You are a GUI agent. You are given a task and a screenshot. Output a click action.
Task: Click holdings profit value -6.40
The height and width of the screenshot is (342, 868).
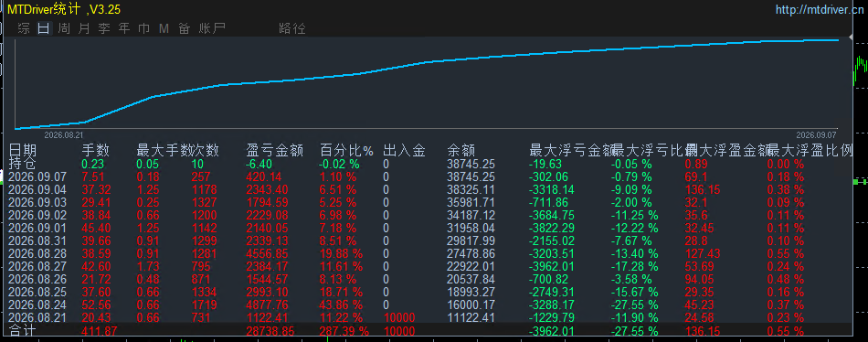pyautogui.click(x=259, y=164)
